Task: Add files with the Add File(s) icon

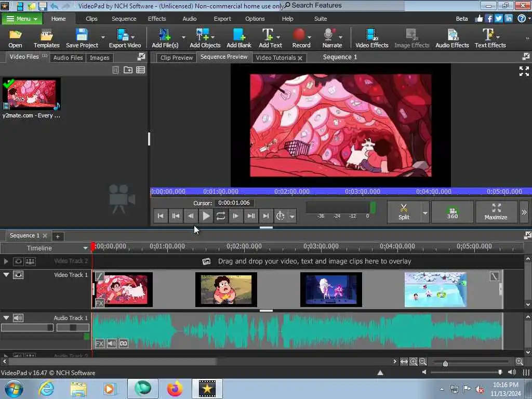Action: point(165,38)
